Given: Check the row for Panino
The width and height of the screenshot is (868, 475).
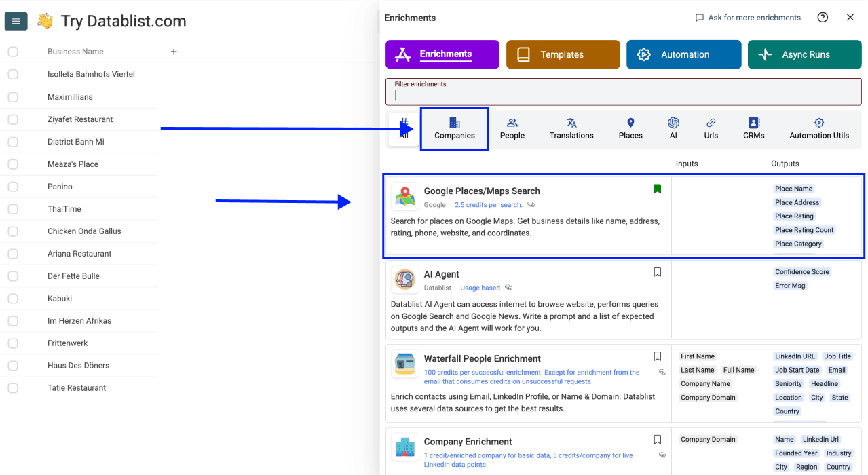Looking at the screenshot, I should coord(12,186).
